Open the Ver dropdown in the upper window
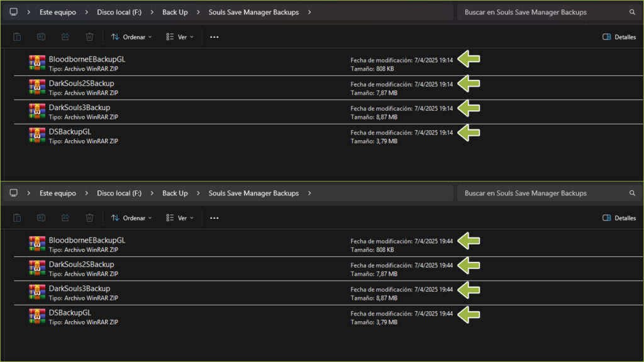This screenshot has width=644, height=362. pos(180,37)
